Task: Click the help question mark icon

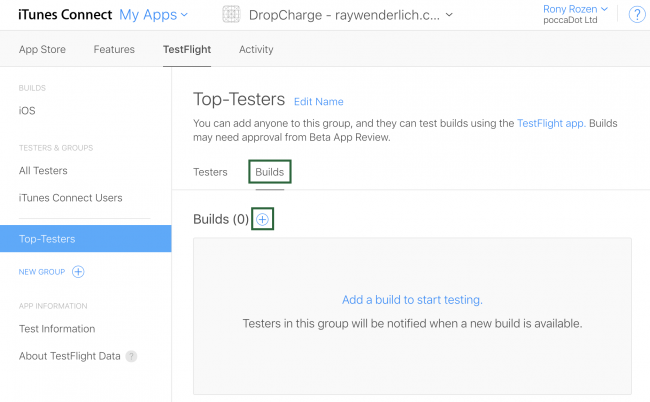Action: pyautogui.click(x=637, y=15)
